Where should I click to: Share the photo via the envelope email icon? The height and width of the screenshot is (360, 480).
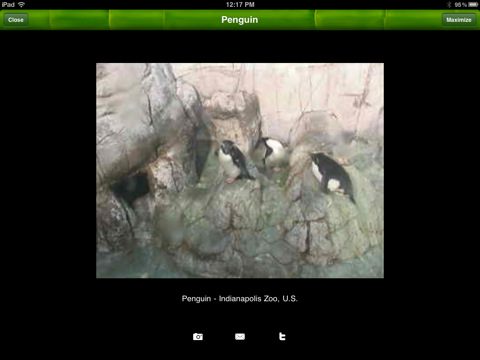pyautogui.click(x=240, y=337)
